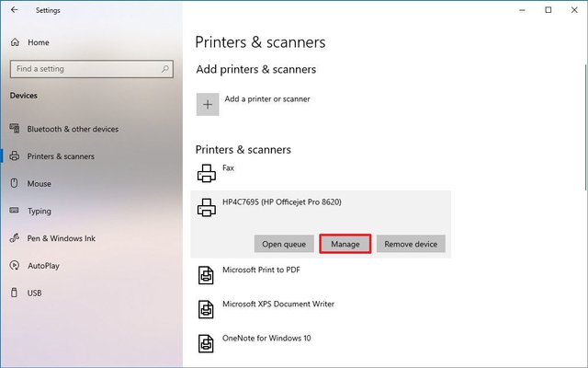Click the HP Officejet printer icon
Image resolution: width=588 pixels, height=368 pixels.
point(207,209)
